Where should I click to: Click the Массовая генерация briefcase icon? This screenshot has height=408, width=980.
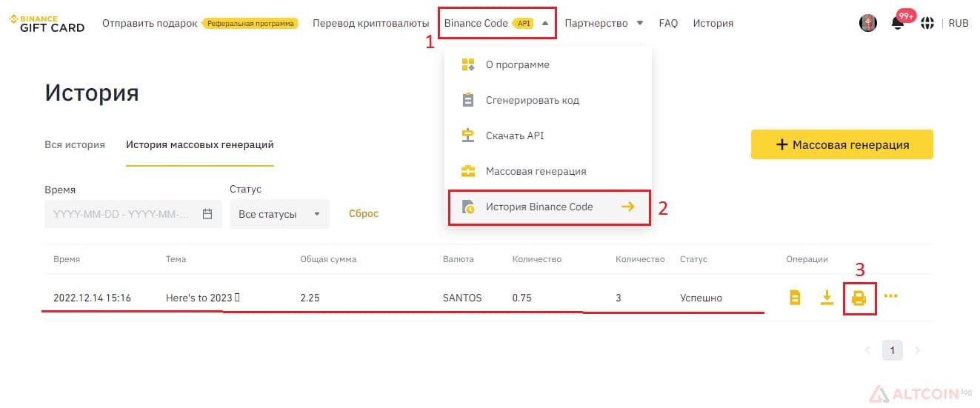pyautogui.click(x=467, y=171)
